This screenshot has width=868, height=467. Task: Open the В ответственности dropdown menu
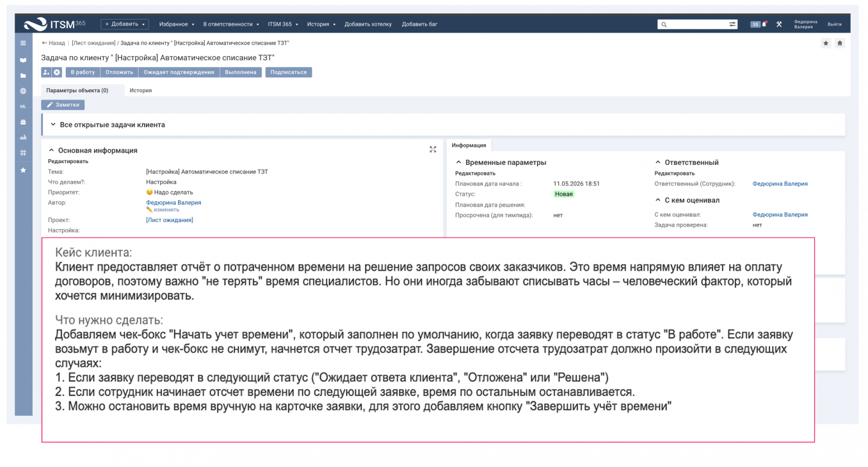231,24
